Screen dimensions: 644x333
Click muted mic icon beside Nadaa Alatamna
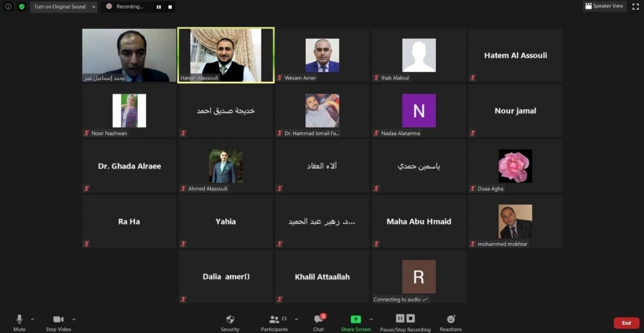(x=376, y=133)
